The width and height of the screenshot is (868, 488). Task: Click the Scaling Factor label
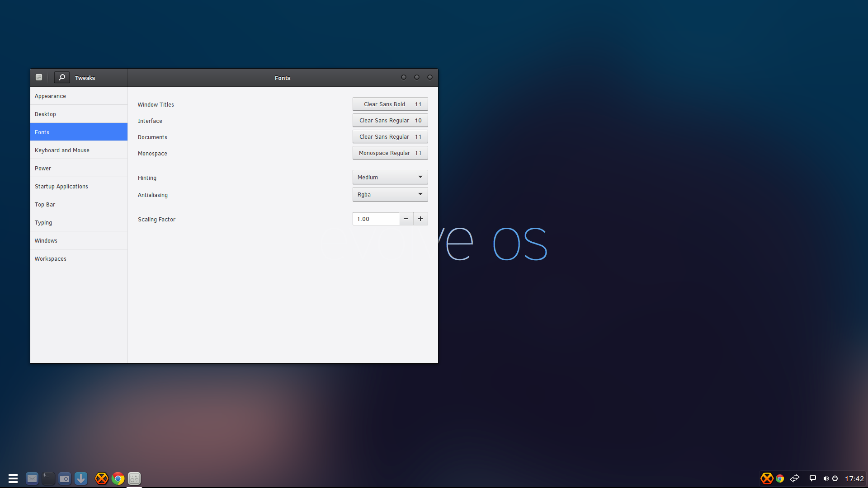click(x=156, y=219)
